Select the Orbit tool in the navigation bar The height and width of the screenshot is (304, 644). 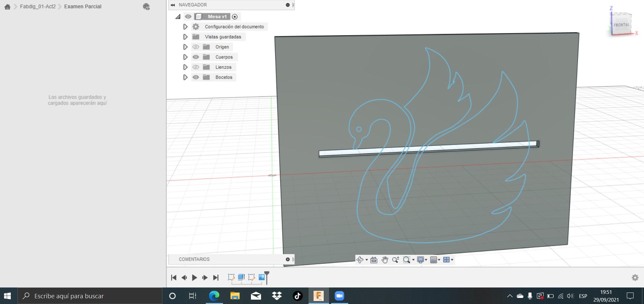(360, 260)
